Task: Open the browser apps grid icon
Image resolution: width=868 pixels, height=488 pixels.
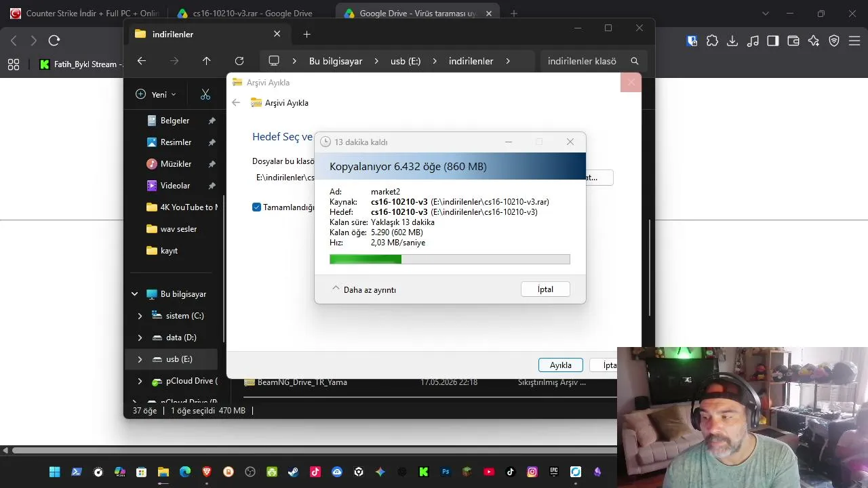Action: (13, 64)
